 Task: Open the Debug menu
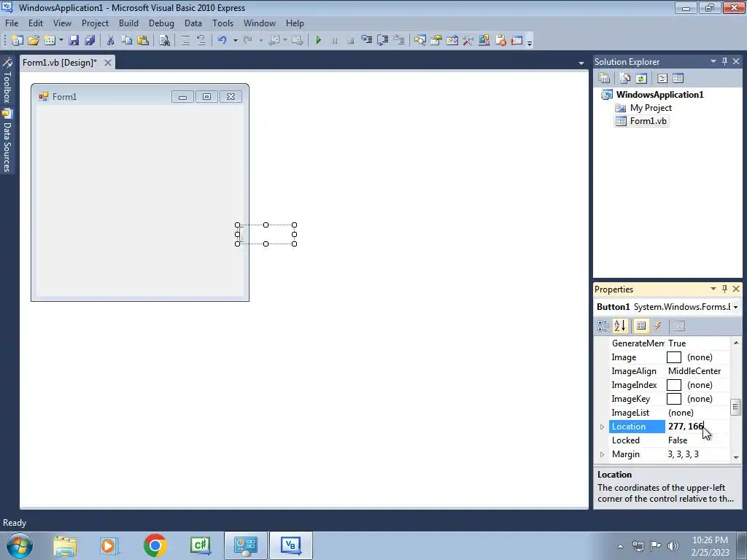(161, 23)
